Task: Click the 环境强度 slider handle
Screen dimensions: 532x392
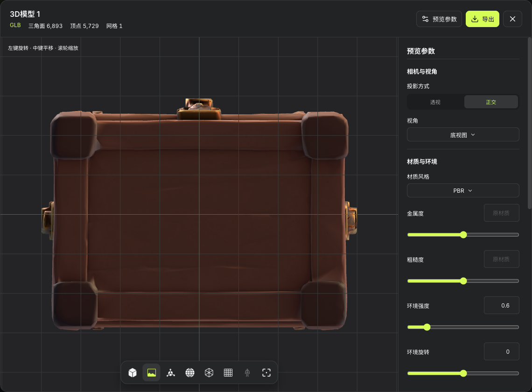Action: pyautogui.click(x=427, y=327)
